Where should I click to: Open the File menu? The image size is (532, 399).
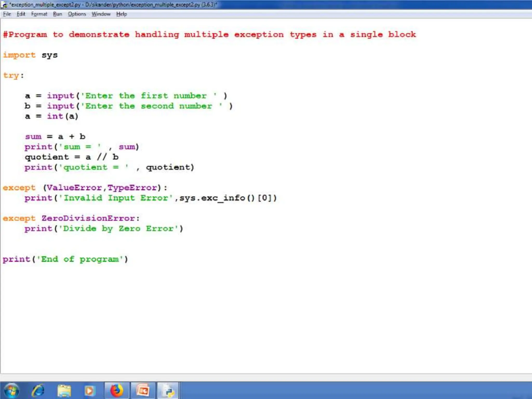(7, 14)
